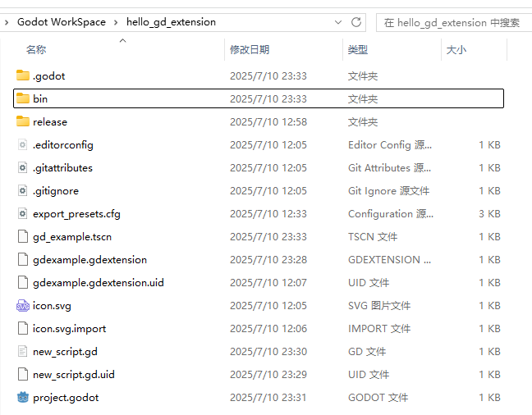
Task: Click the GODOT 文件 type cell
Action: pyautogui.click(x=378, y=398)
